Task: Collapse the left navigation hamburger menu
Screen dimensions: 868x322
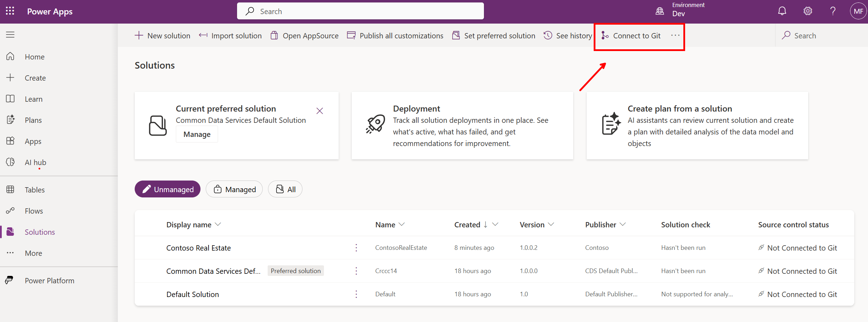Action: pyautogui.click(x=10, y=34)
